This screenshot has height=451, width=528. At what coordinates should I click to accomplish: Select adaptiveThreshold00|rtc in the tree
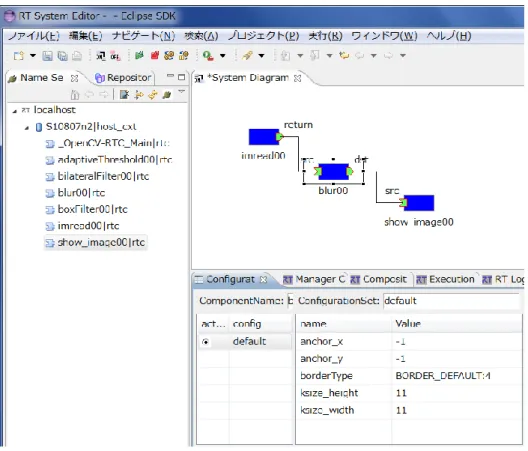(x=109, y=160)
